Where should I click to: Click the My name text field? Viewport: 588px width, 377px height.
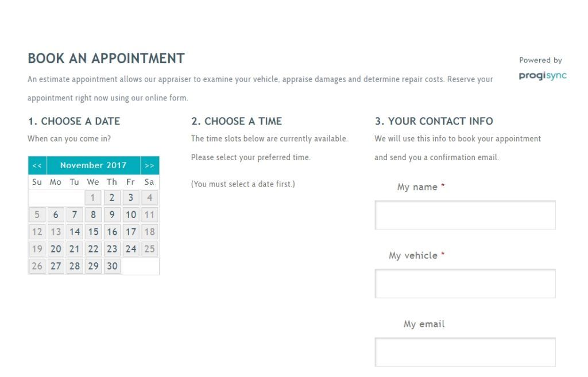click(465, 215)
